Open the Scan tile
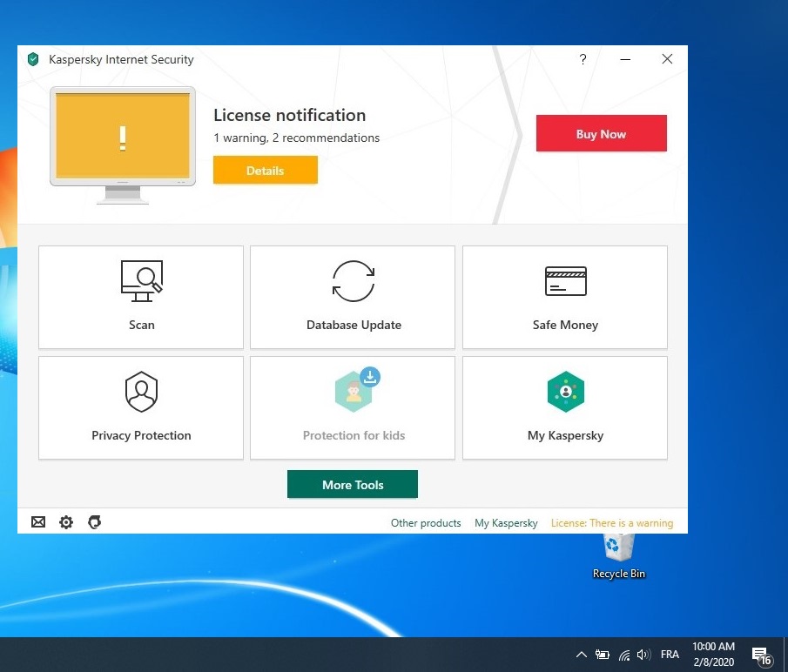 click(x=141, y=297)
